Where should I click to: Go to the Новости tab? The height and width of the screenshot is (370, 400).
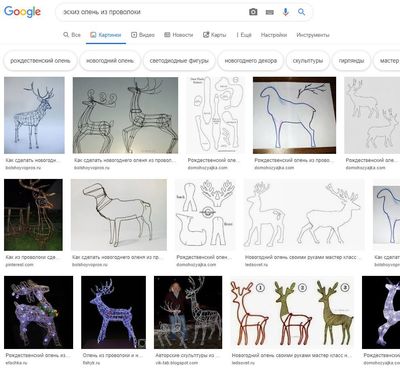click(x=179, y=35)
